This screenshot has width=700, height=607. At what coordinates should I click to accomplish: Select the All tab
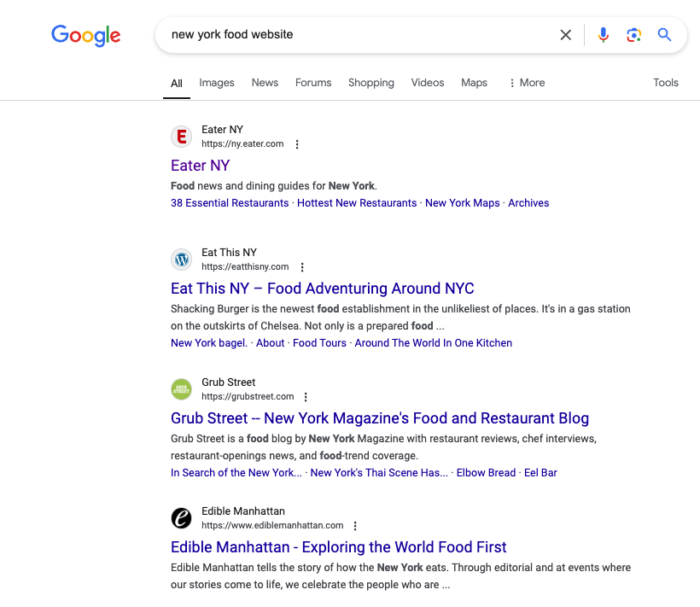coord(177,84)
